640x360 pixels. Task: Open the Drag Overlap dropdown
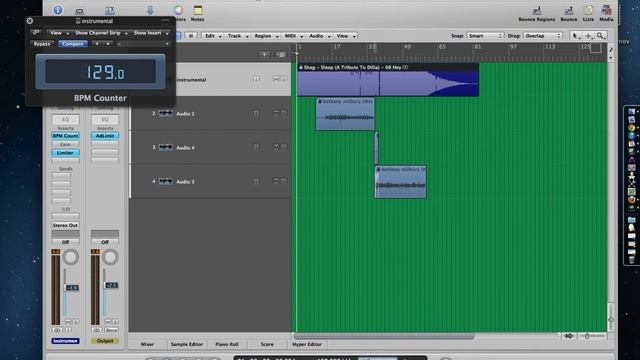point(542,36)
